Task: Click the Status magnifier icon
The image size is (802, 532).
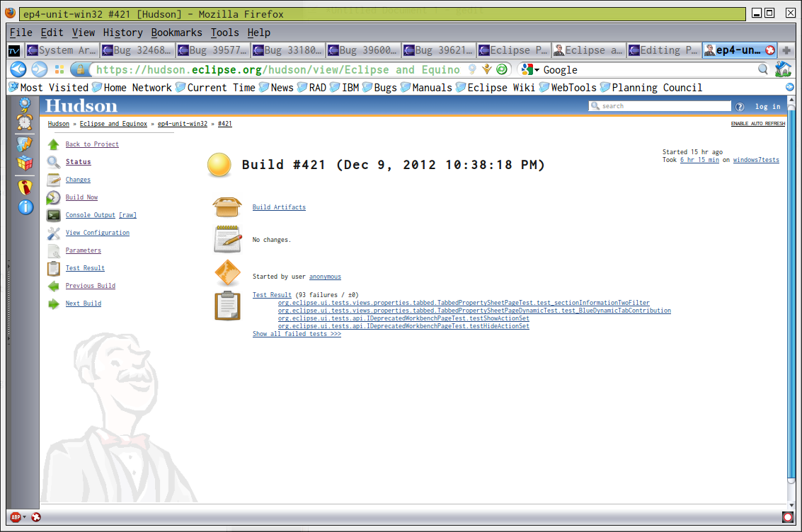Action: 54,163
